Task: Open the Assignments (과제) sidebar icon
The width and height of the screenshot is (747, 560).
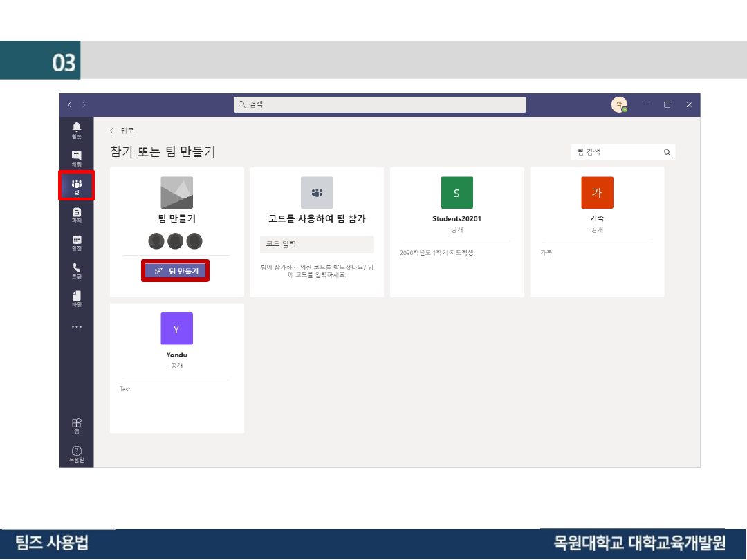Action: [x=76, y=215]
